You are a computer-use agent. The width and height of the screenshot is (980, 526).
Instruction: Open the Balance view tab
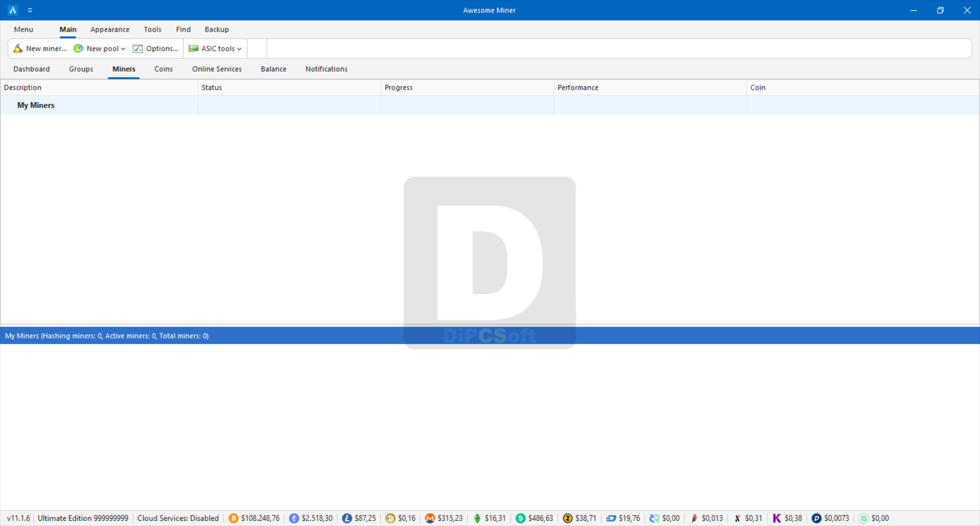[x=274, y=69]
